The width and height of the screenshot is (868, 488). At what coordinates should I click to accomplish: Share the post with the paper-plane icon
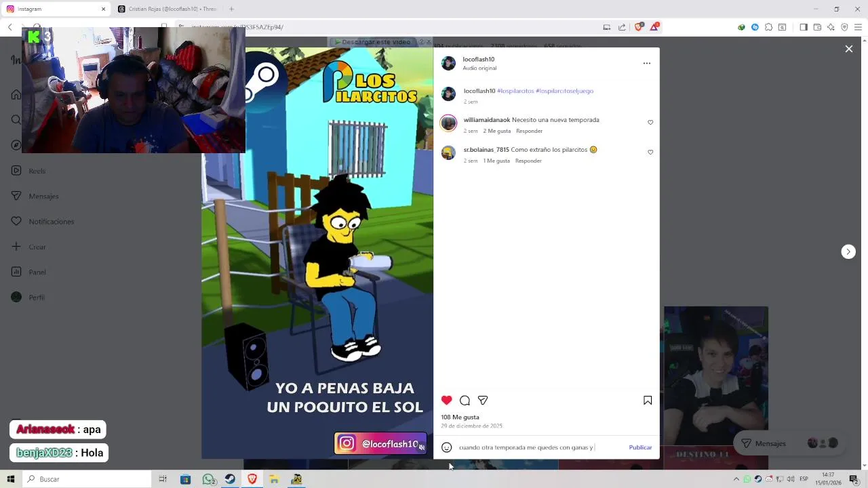point(483,401)
